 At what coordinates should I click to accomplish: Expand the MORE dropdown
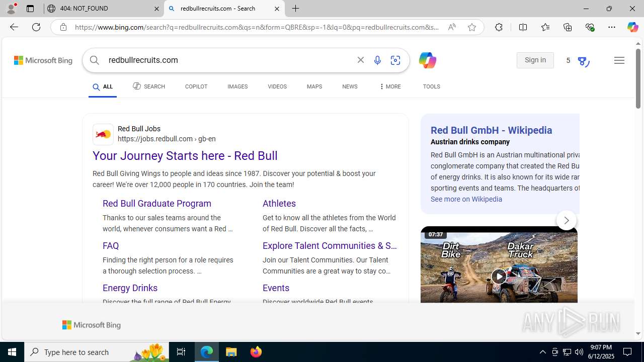390,87
